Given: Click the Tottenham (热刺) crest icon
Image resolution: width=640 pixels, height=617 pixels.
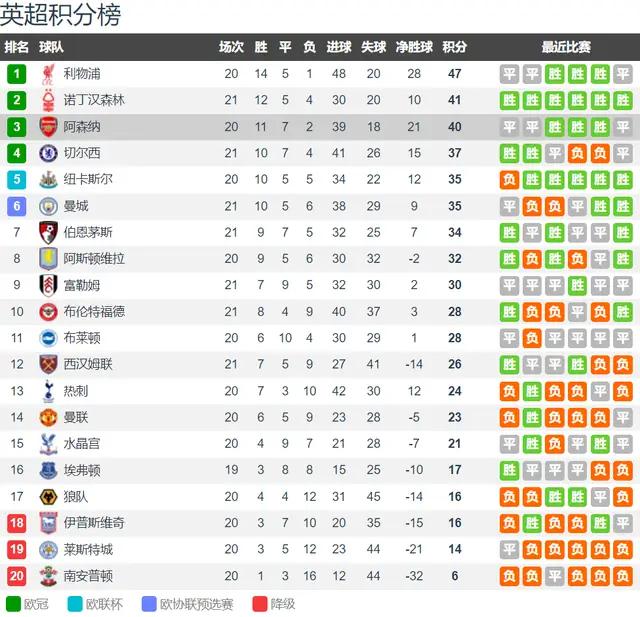Looking at the screenshot, I should (x=47, y=390).
